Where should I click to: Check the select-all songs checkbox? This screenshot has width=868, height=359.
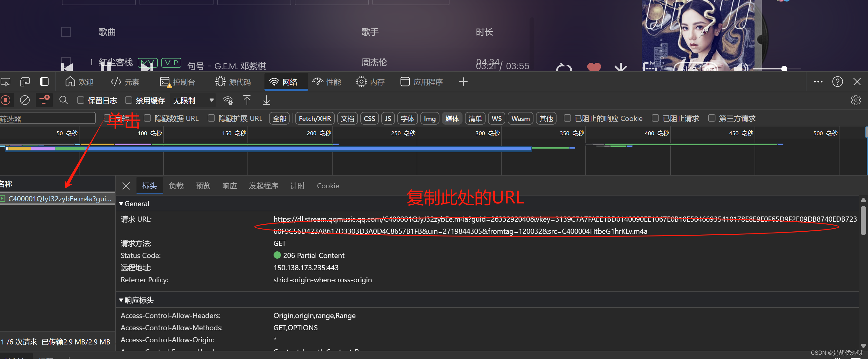pyautogui.click(x=66, y=32)
